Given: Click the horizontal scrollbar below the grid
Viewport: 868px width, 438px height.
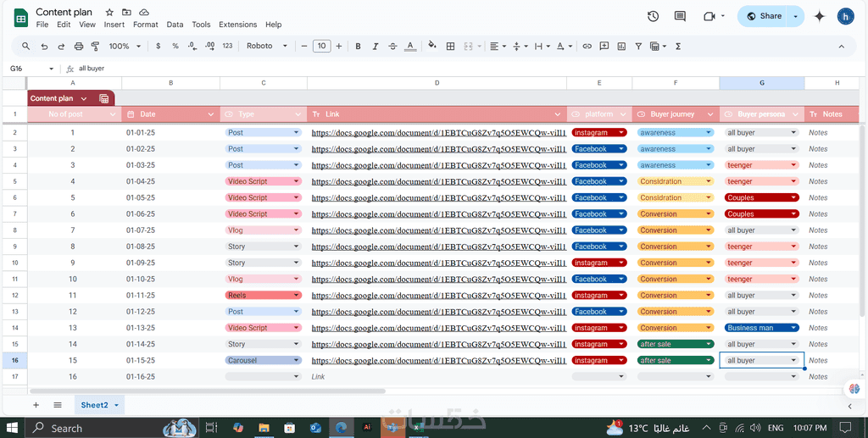Looking at the screenshot, I should pos(207,391).
